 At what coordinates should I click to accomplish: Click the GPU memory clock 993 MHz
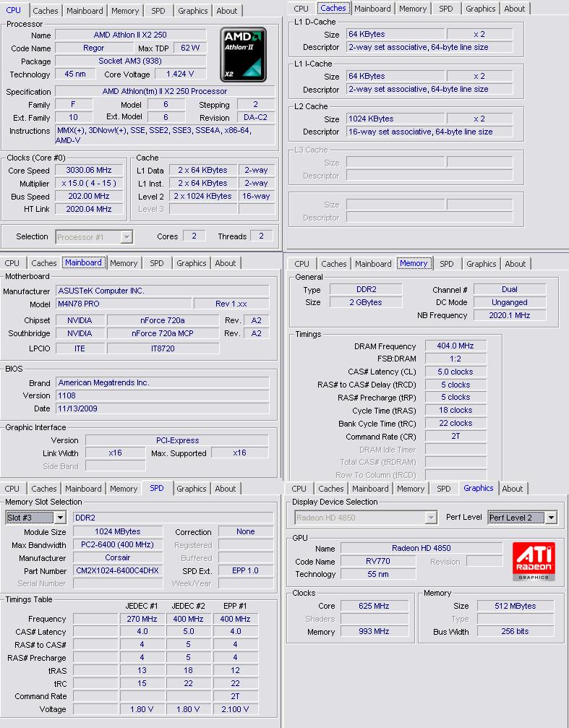tap(374, 631)
